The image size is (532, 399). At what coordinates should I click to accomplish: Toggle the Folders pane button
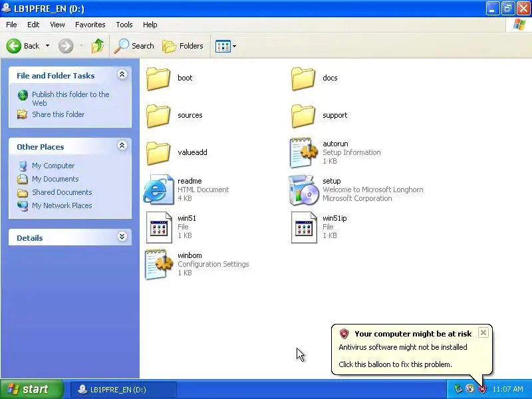182,46
